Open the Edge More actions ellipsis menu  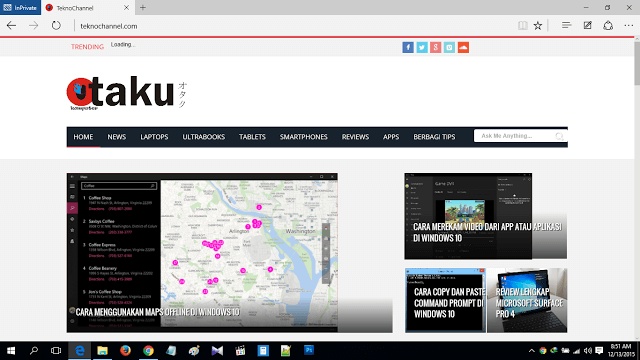[629, 26]
